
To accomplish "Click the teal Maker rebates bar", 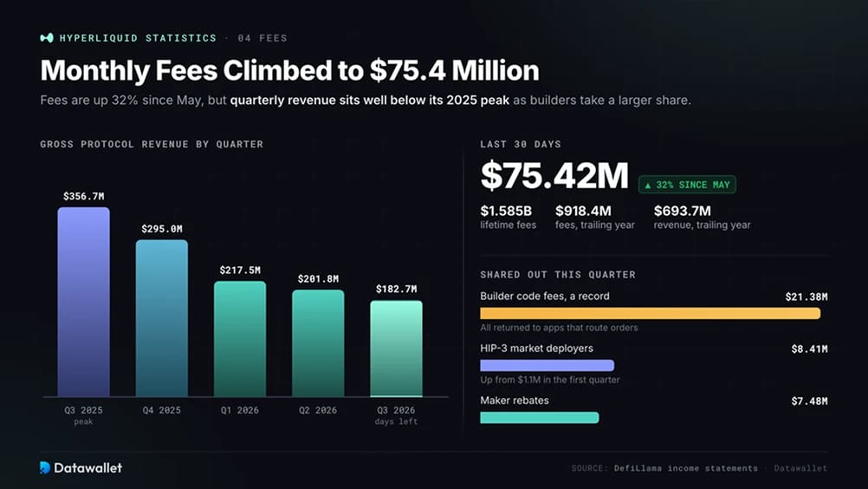I will (539, 418).
